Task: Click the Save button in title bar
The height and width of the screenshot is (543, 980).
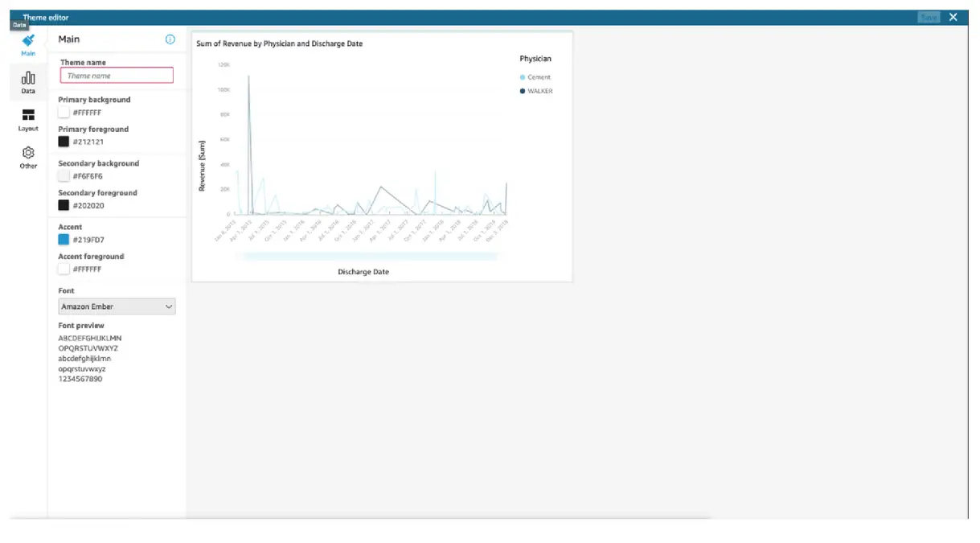Action: click(929, 17)
